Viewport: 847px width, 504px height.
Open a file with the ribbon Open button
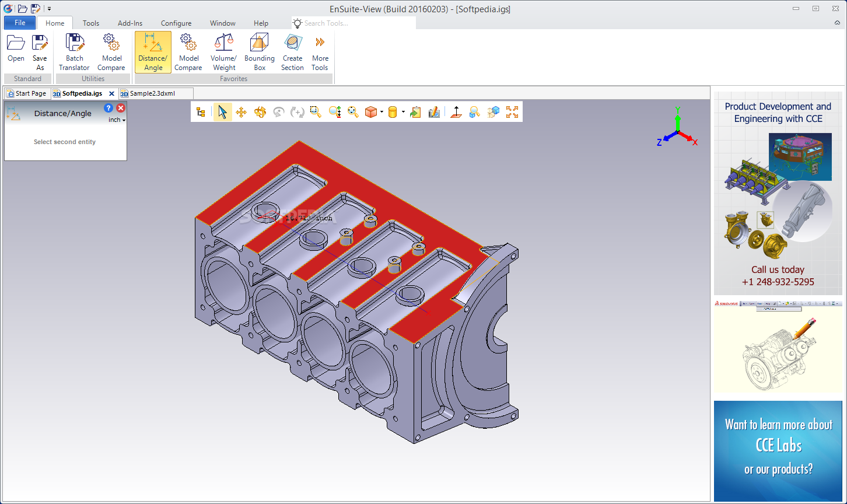click(16, 48)
